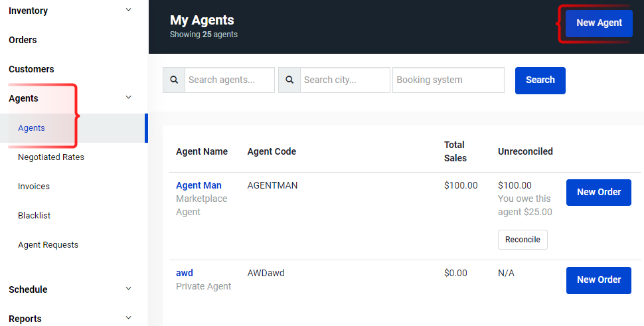The height and width of the screenshot is (326, 644).
Task: Click the magnifier icon beside Search agents
Action: [174, 80]
